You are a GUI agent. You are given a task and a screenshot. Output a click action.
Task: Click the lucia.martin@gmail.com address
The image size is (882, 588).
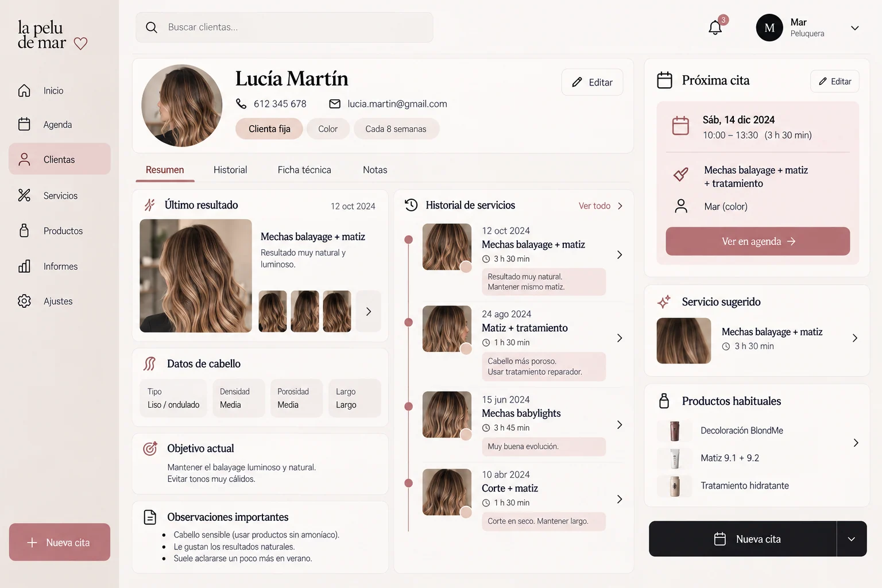click(397, 104)
